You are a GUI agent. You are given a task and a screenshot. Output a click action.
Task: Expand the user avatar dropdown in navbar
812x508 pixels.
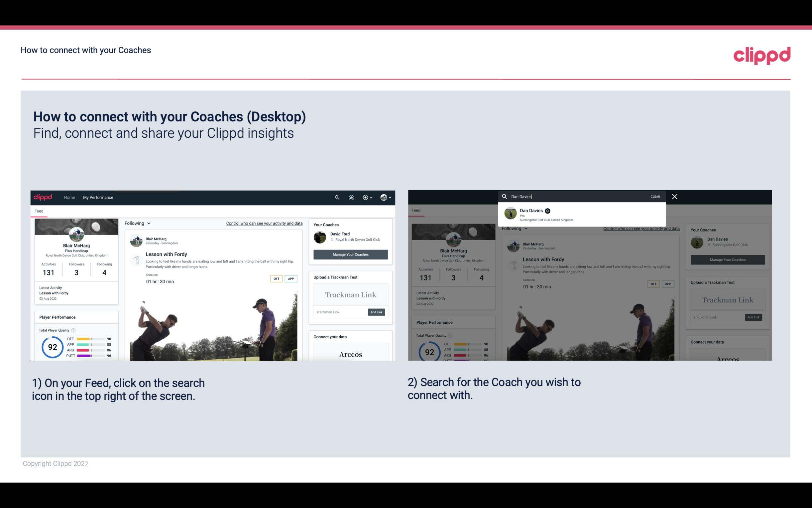386,197
